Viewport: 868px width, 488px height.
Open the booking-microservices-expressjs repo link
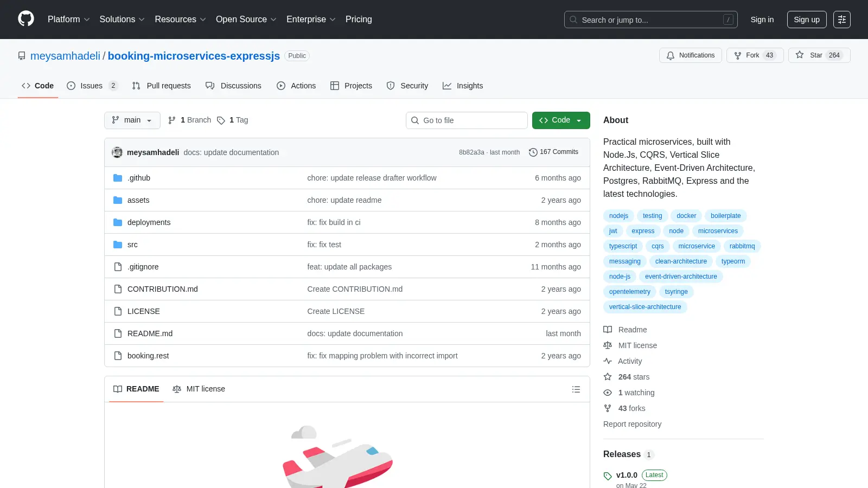[x=194, y=56]
